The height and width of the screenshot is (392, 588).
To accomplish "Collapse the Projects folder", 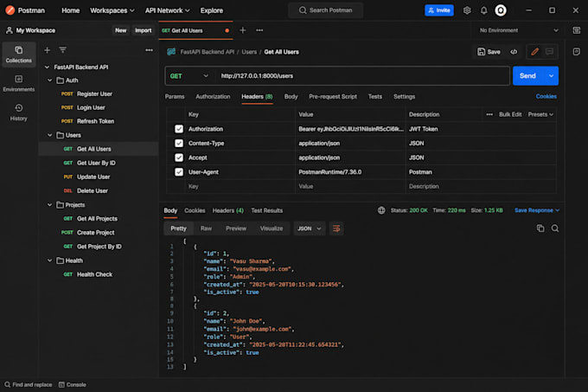I will click(49, 205).
